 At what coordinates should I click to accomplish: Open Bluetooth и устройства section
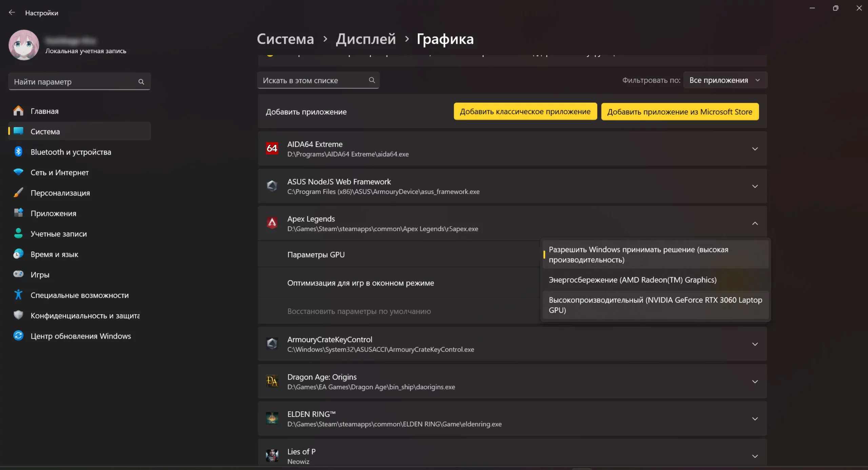[71, 152]
